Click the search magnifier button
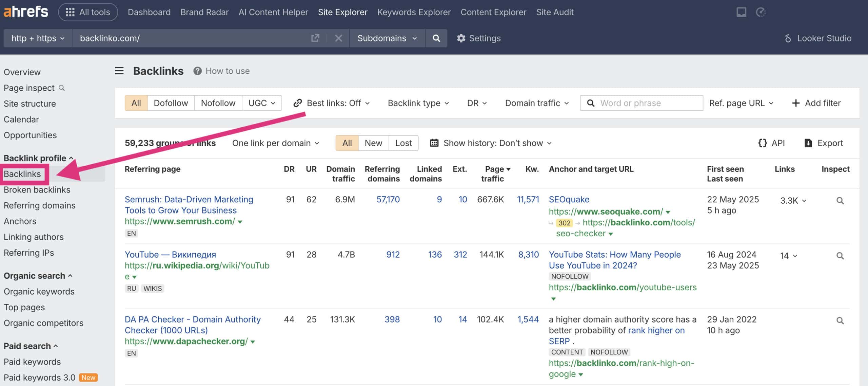 (x=436, y=38)
